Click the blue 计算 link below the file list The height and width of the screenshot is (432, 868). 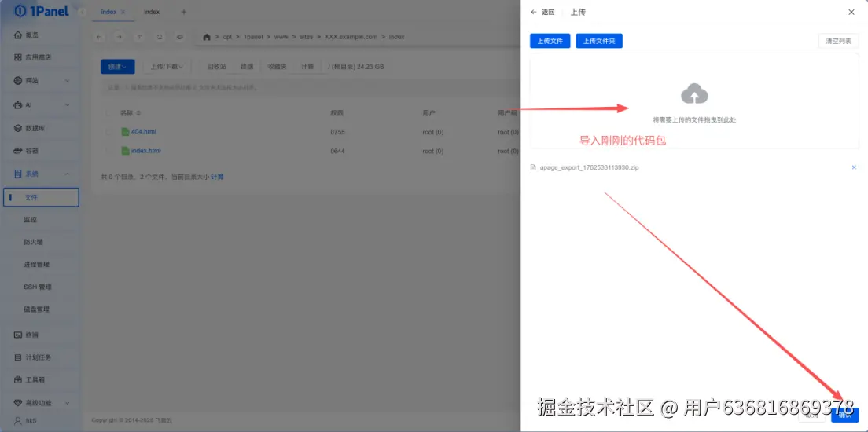tap(218, 177)
